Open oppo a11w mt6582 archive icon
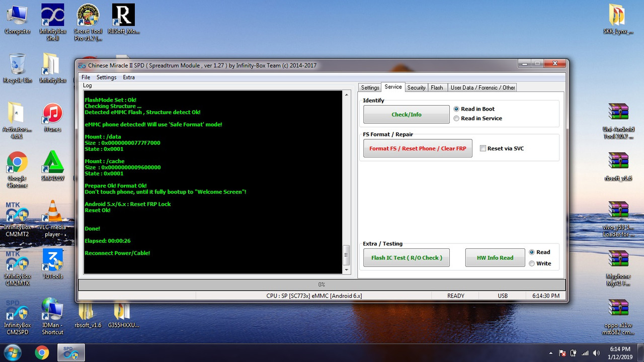 point(618,317)
